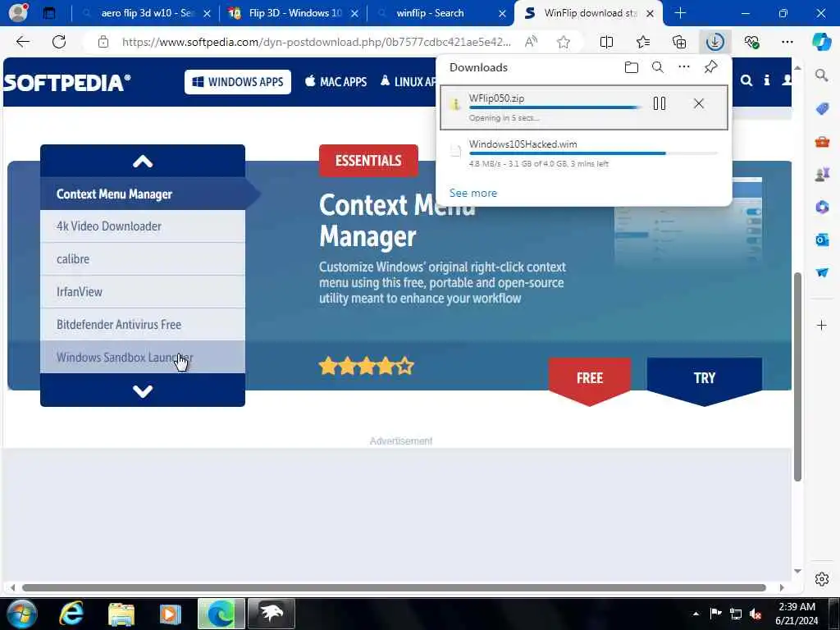
Task: Open Softpedia info icon
Action: (767, 80)
